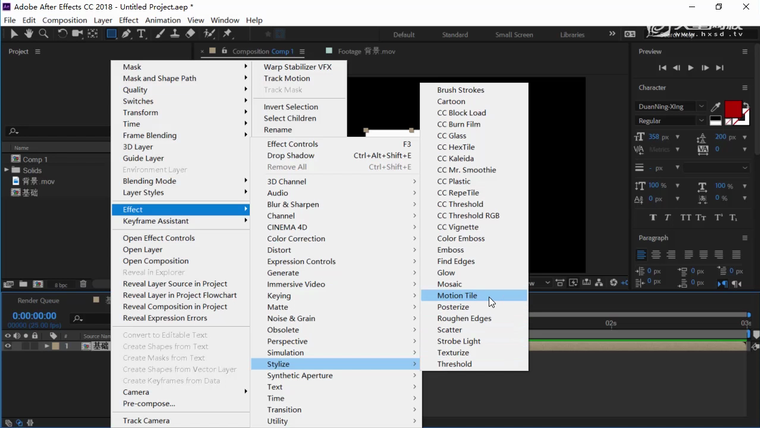The height and width of the screenshot is (428, 760).
Task: Select the Hand tool in toolbar
Action: click(29, 34)
